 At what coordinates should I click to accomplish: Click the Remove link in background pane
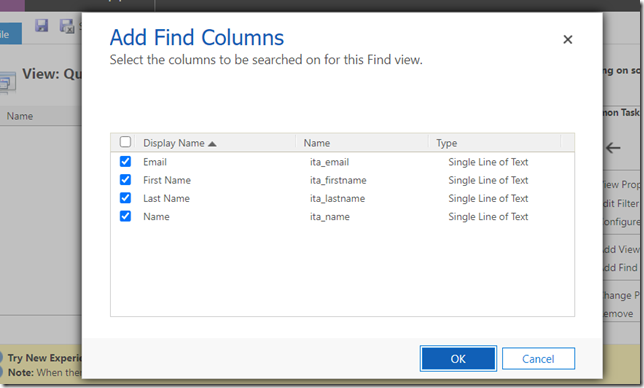coord(619,314)
